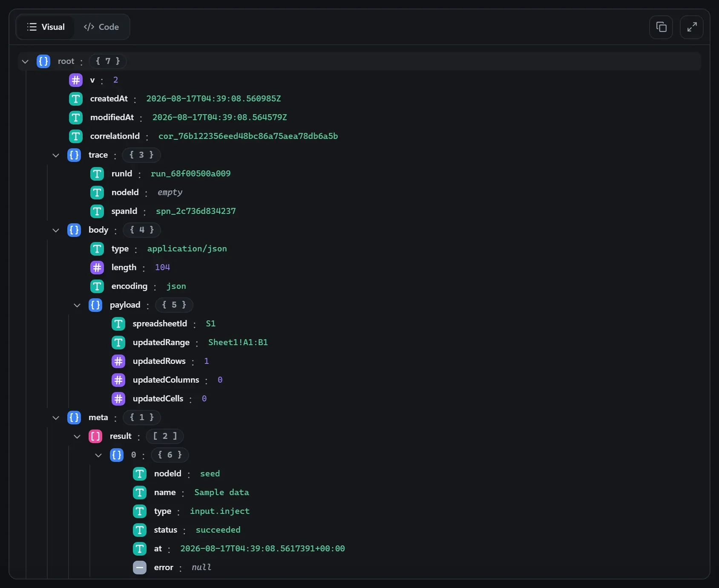Select the length value 104
Screen dimensions: 719x588
[x=162, y=268]
